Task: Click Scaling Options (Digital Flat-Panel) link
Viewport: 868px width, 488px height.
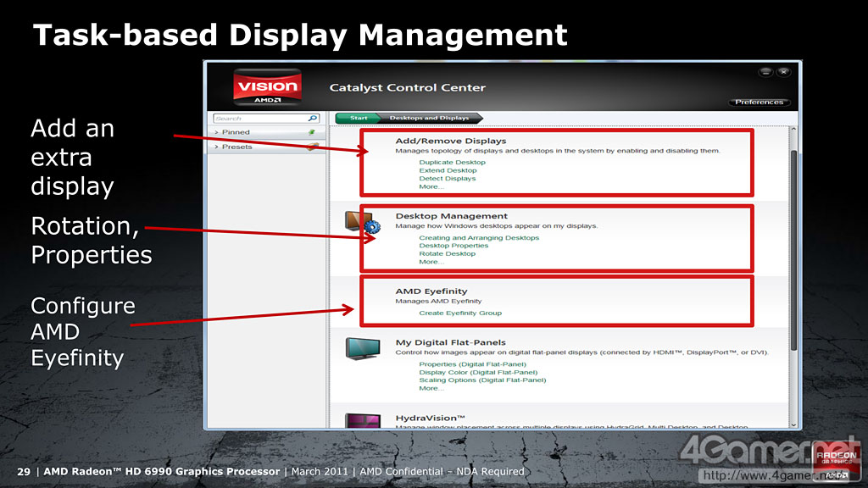Action: (x=482, y=380)
